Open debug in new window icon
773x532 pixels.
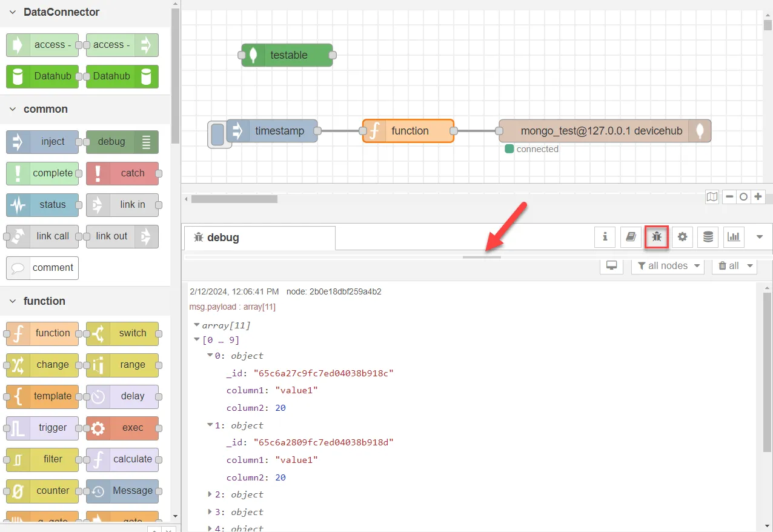(612, 265)
